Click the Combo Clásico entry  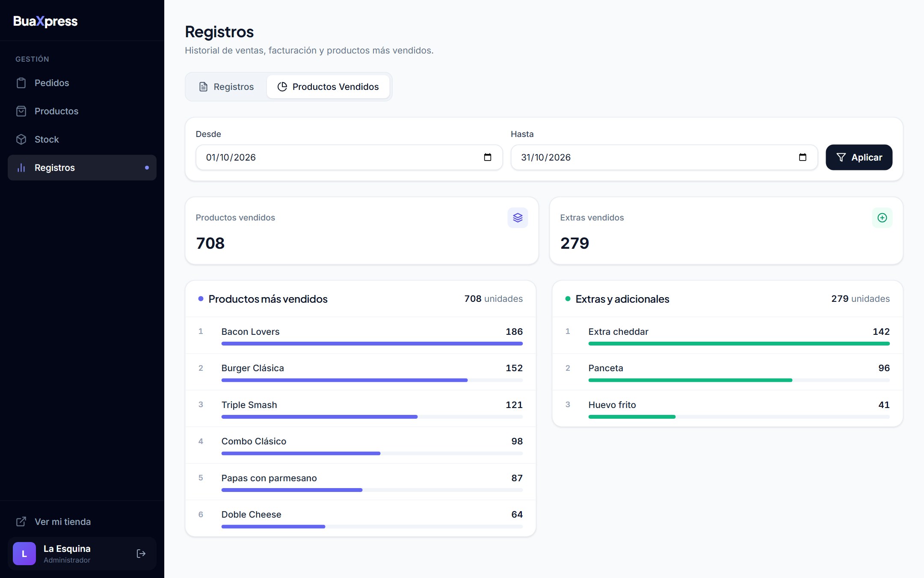point(254,441)
